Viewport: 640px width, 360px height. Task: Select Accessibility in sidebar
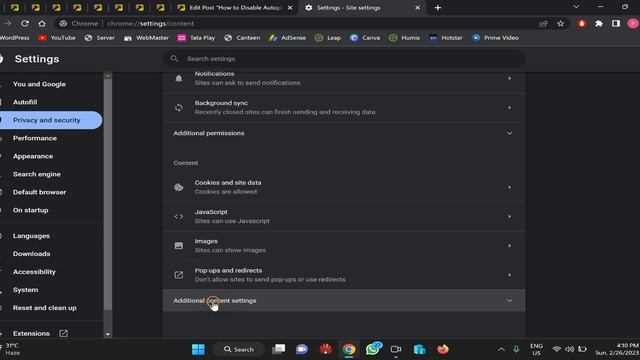pyautogui.click(x=34, y=271)
